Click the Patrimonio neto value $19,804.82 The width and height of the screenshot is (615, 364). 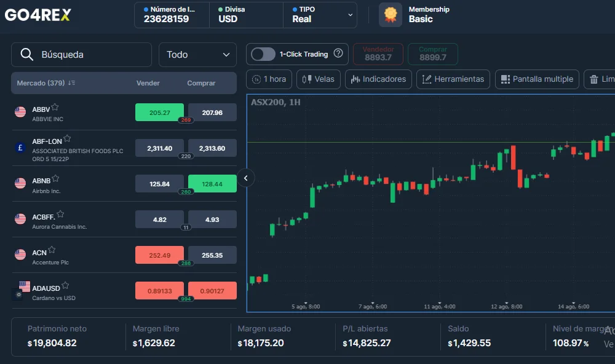[x=52, y=343]
